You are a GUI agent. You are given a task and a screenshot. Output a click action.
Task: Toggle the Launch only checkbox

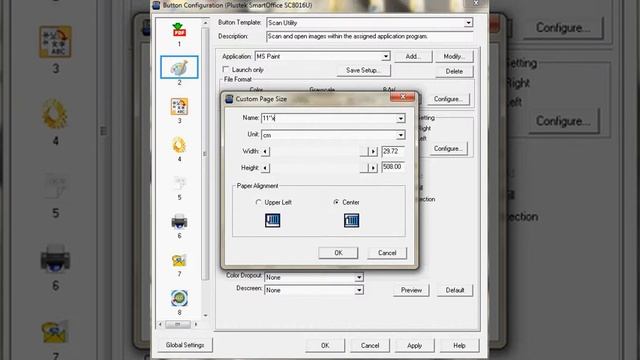click(x=226, y=69)
